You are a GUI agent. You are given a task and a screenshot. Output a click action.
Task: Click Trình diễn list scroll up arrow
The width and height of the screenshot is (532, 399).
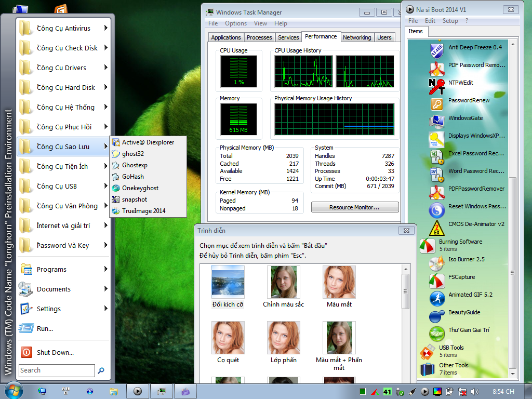pyautogui.click(x=405, y=270)
